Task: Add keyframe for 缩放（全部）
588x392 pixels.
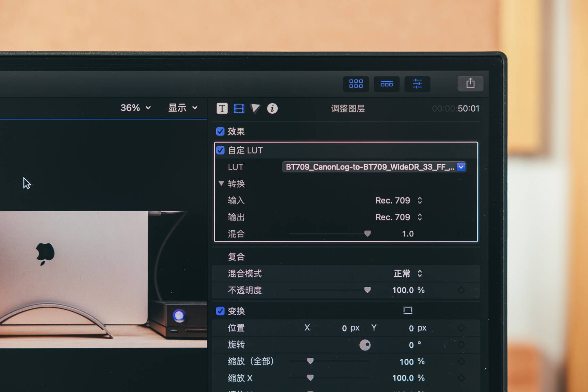Action: point(461,361)
